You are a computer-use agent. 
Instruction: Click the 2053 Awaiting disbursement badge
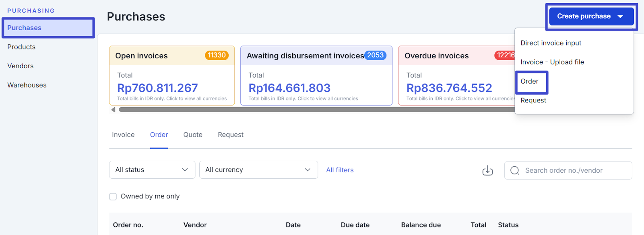point(375,55)
